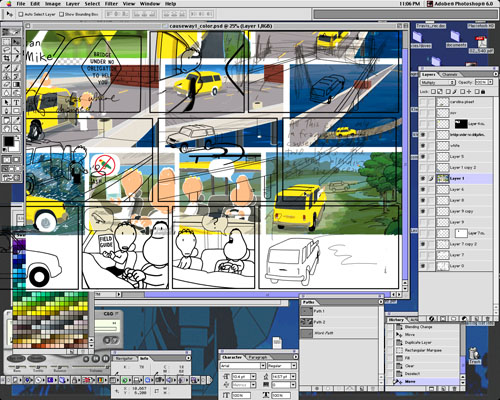Select the Duplicate Layer history state

coord(418,343)
